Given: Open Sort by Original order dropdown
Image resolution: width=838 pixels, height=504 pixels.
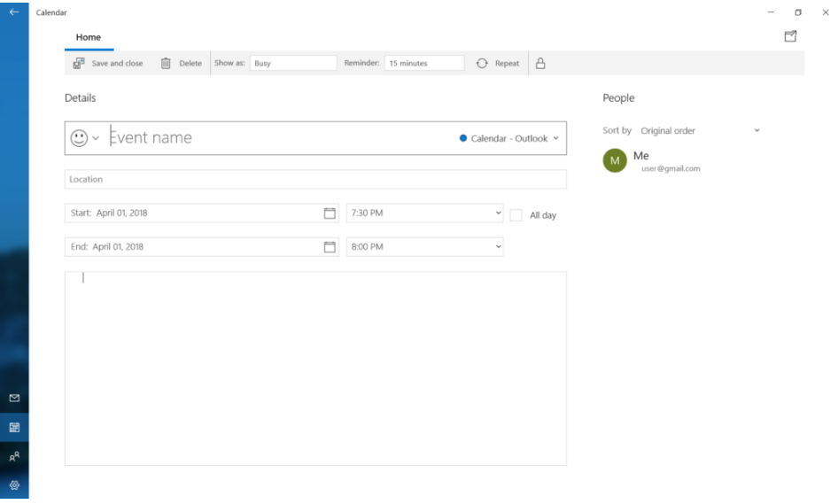Looking at the screenshot, I should point(700,131).
